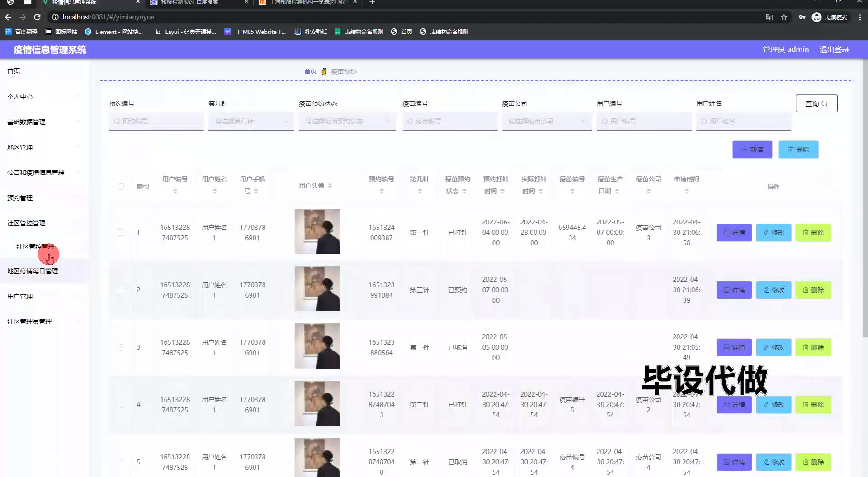Screen dimensions: 868x477
Task: Toggle select-all checkbox in table header
Action: click(120, 186)
